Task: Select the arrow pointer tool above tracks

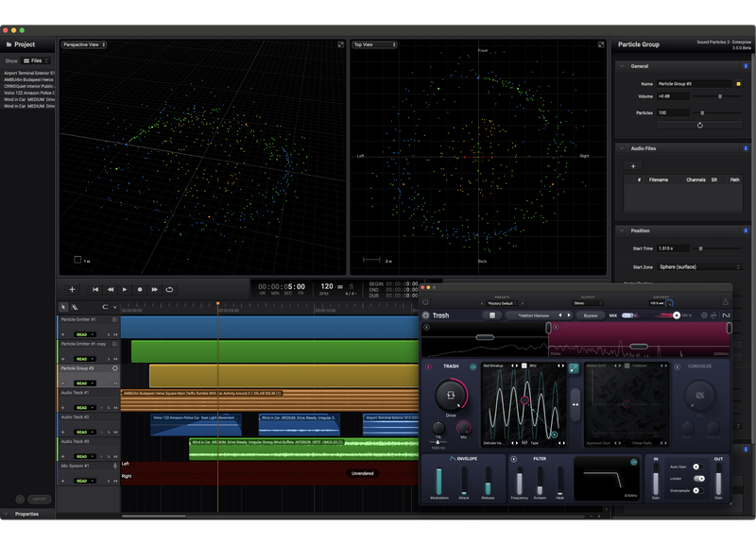Action: 63,307
